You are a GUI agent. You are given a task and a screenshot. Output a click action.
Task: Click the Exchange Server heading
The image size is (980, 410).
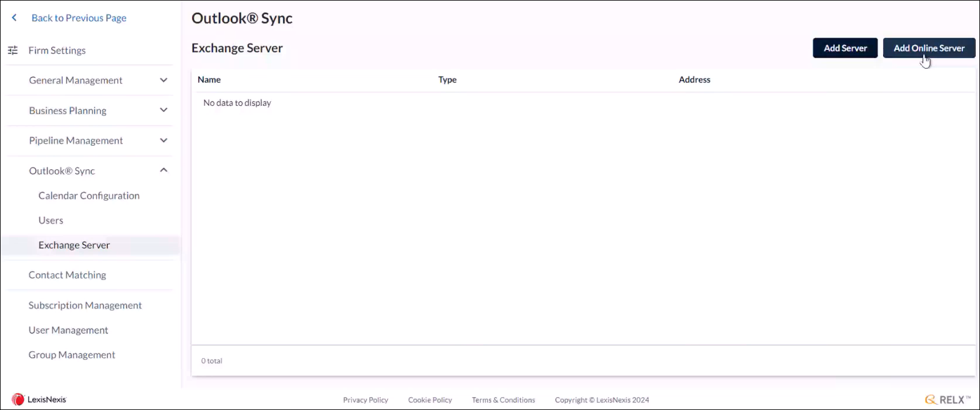[237, 48]
